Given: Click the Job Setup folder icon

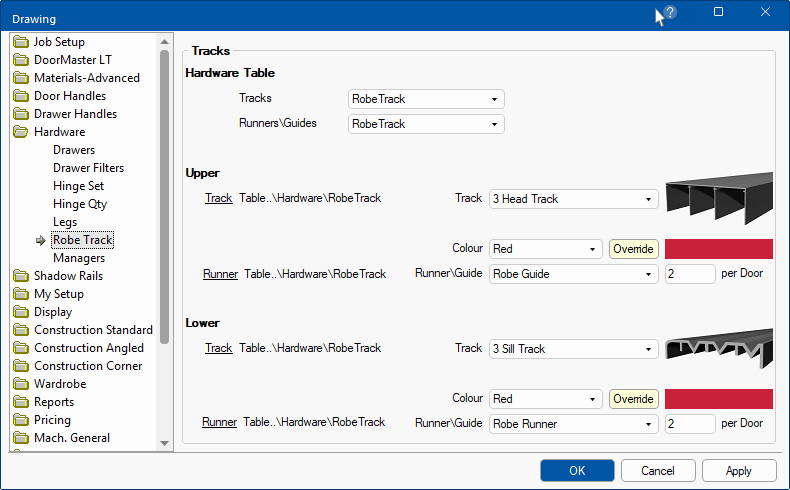Looking at the screenshot, I should [21, 42].
